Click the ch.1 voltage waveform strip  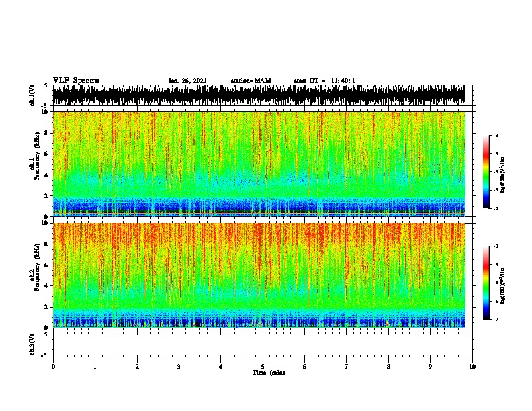259,95
